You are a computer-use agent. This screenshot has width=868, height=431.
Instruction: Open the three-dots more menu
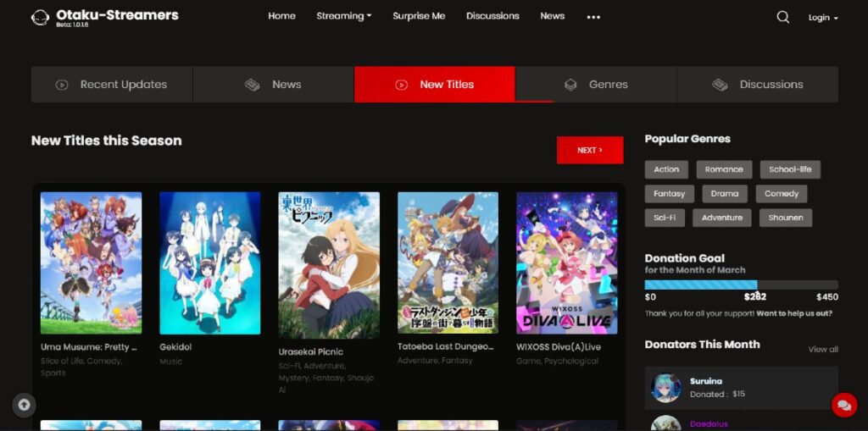pos(593,17)
